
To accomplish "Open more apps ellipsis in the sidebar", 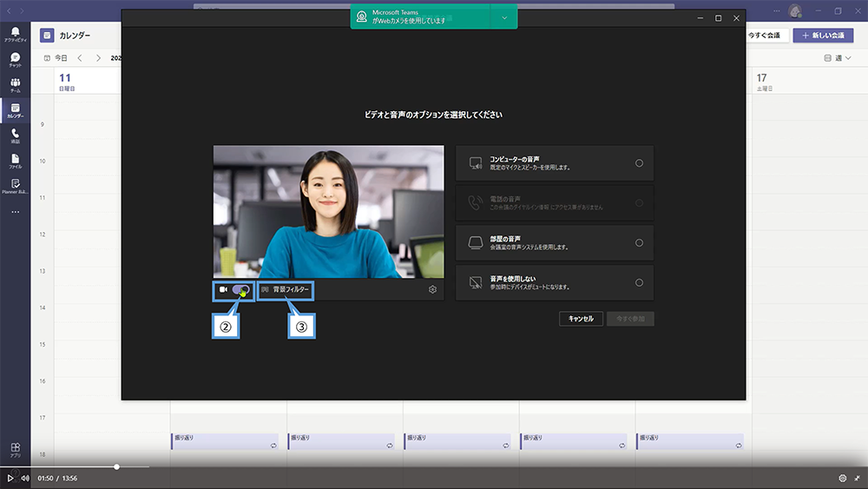I will (x=15, y=212).
